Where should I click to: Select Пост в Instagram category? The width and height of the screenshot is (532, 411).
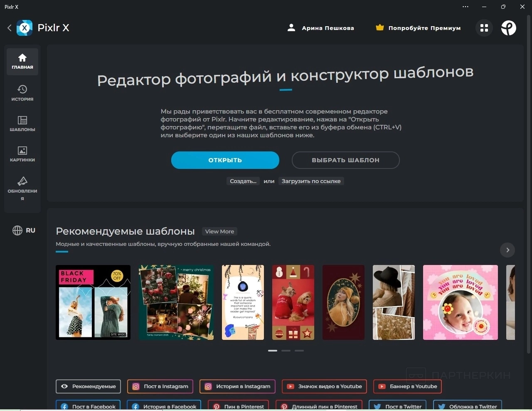[x=160, y=386]
